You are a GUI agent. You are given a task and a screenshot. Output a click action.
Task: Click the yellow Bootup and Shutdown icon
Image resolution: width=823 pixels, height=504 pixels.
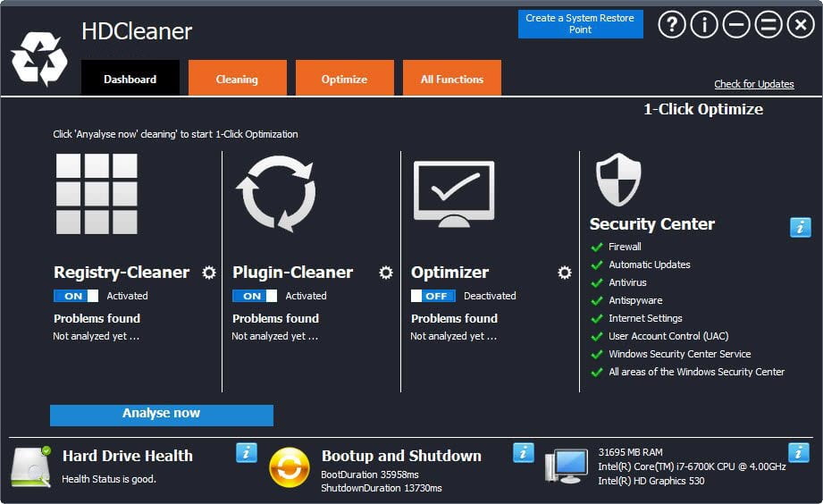click(x=290, y=467)
